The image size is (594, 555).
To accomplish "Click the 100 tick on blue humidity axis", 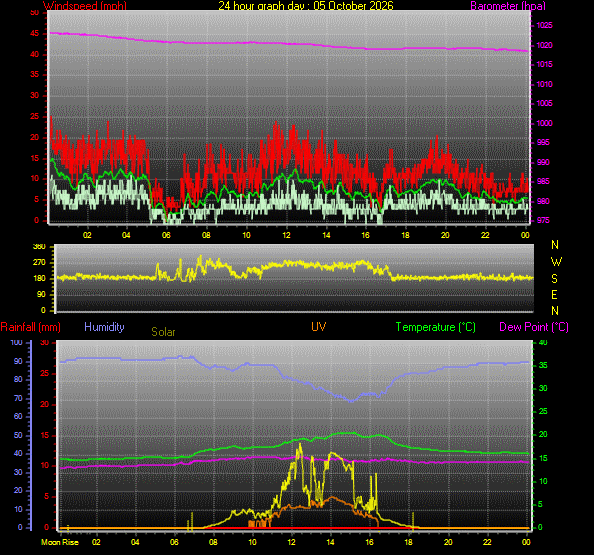I will [16, 342].
